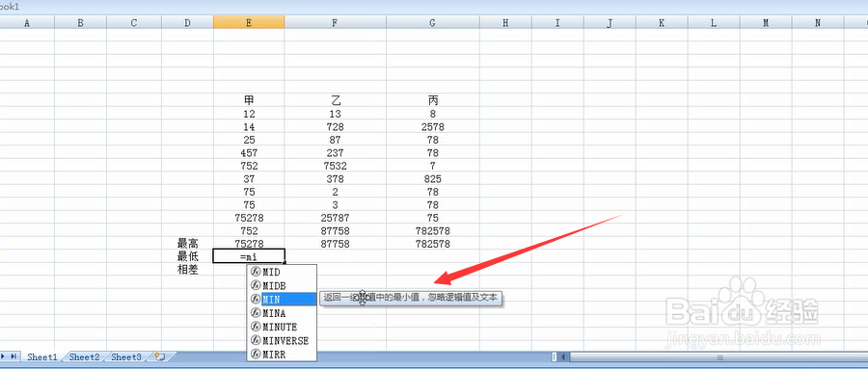
Task: Click the 乙 header cell
Action: (336, 100)
